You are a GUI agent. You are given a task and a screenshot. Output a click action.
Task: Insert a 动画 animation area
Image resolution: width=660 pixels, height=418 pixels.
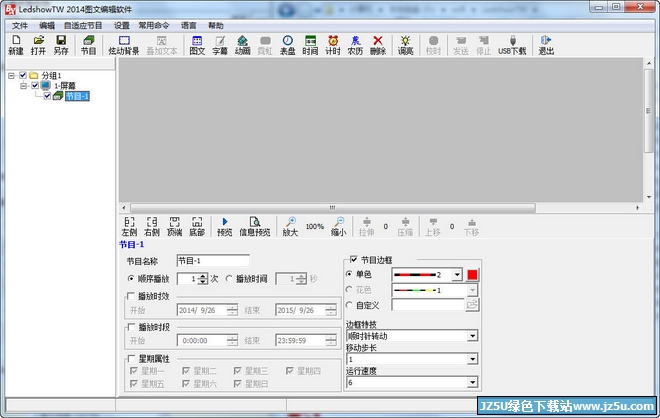point(242,45)
